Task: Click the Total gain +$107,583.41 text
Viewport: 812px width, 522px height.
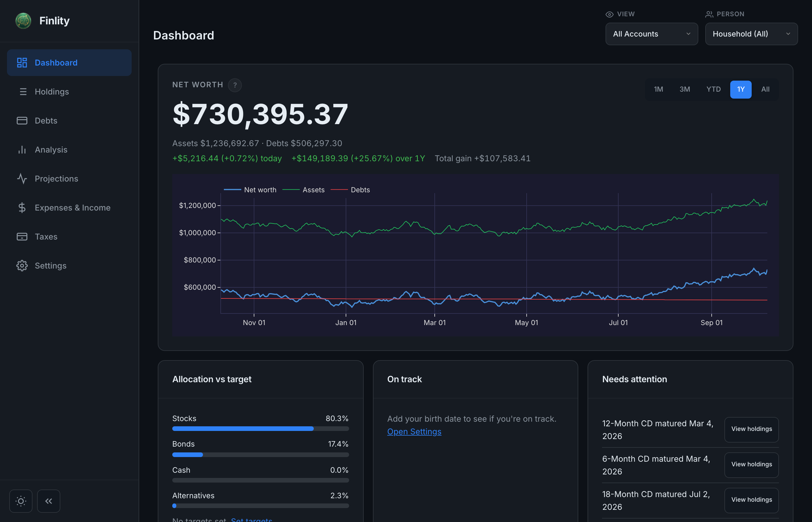Action: coord(483,158)
